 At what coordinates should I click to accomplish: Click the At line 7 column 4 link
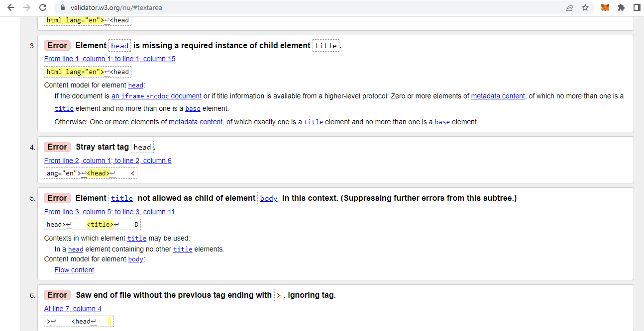point(73,309)
